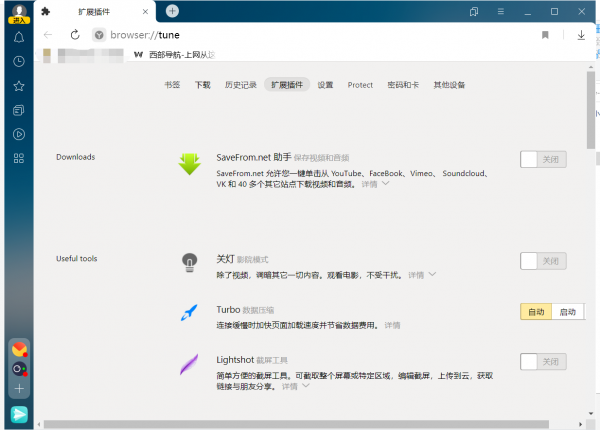The height and width of the screenshot is (430, 600).
Task: Add a new sidebar app with plus
Action: (19, 389)
